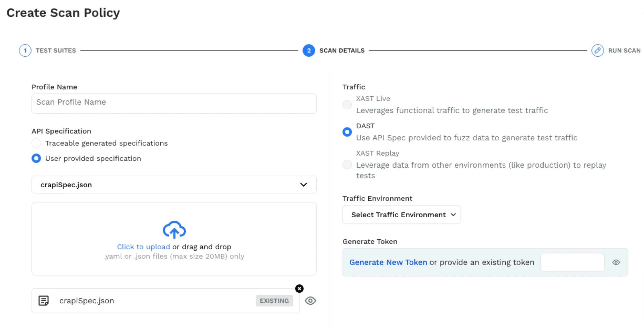Click the Traffic Environment label
Image resolution: width=644 pixels, height=327 pixels.
click(377, 198)
